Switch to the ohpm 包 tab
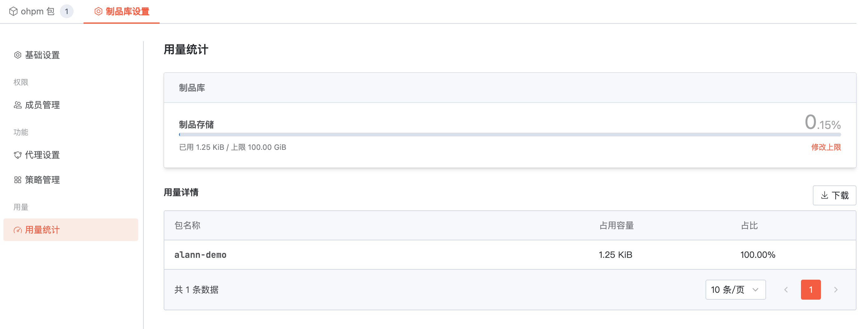Screen dimensions: 868x329 38,12
